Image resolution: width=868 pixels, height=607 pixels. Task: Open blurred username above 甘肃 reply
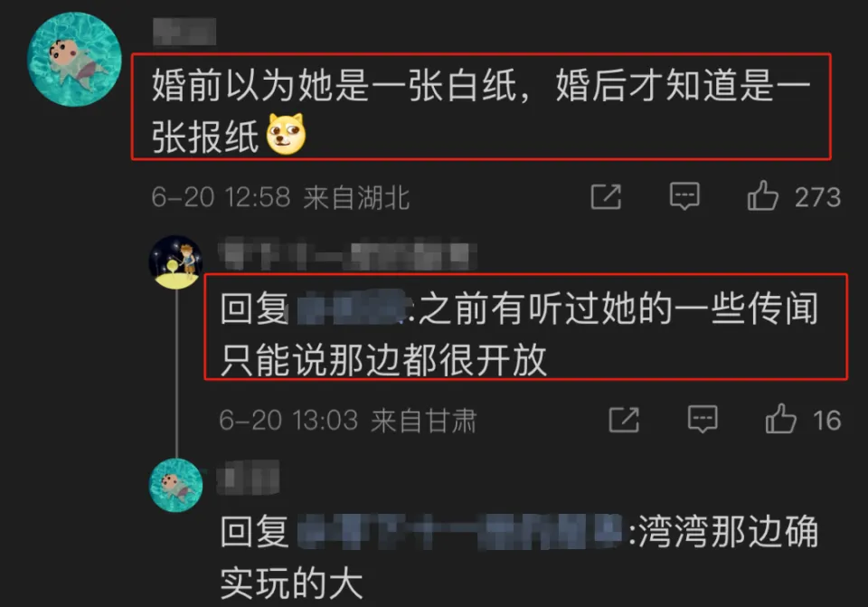click(347, 254)
